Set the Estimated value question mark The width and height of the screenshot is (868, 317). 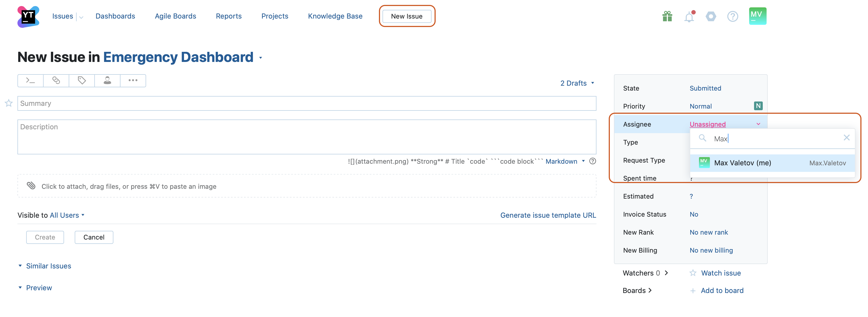(x=691, y=196)
